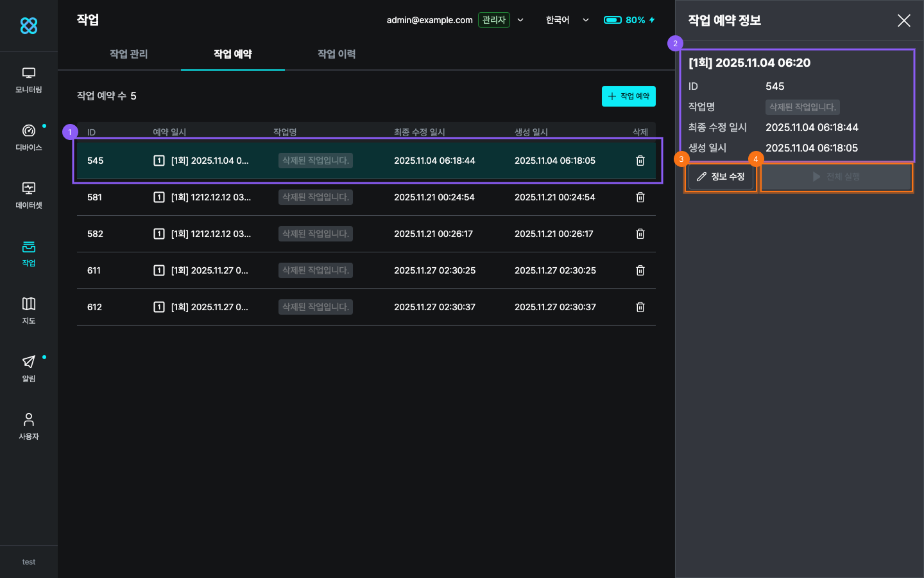Image resolution: width=924 pixels, height=578 pixels.
Task: Click the app logo at top left
Action: [29, 26]
